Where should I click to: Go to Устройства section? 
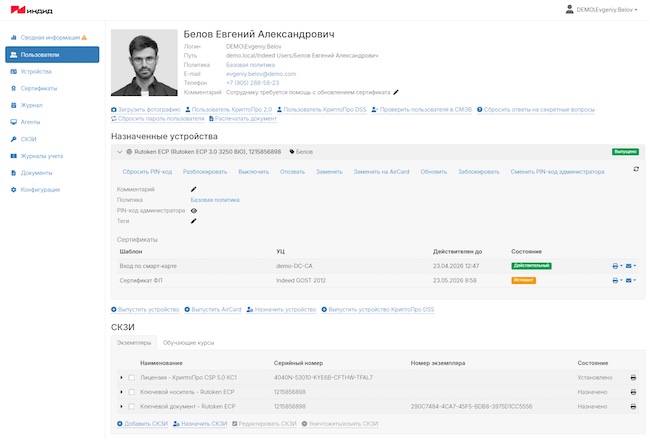click(36, 71)
